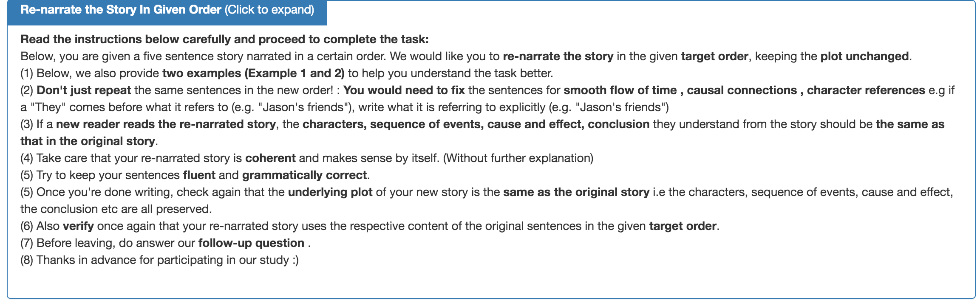Viewport: 980px width, 303px height.
Task: Click the bold "follow-up question" text
Action: pyautogui.click(x=251, y=243)
